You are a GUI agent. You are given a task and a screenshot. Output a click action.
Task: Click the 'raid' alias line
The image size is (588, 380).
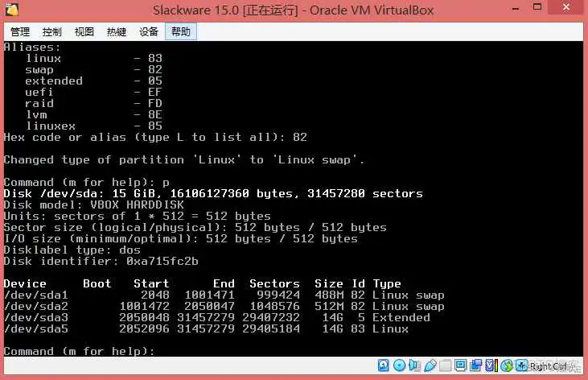pos(94,104)
